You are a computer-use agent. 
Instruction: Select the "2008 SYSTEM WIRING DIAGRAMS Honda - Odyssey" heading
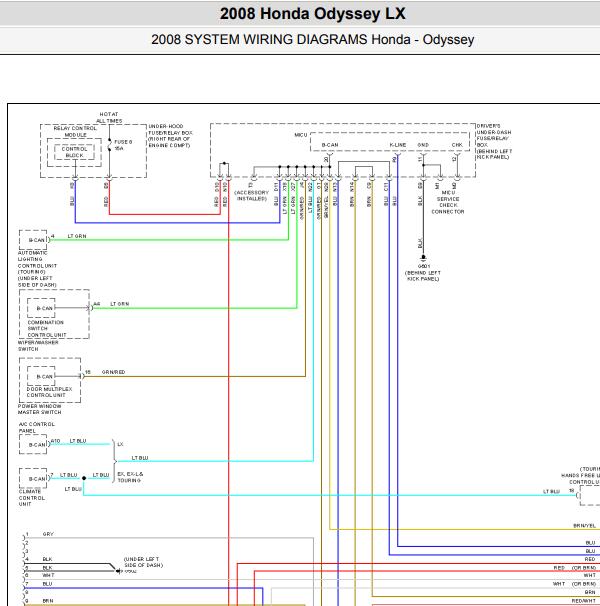click(312, 39)
